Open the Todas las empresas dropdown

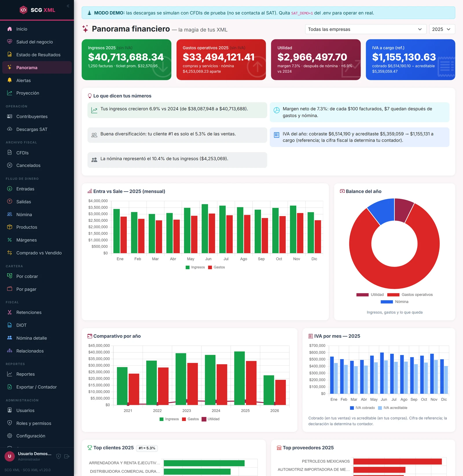365,29
